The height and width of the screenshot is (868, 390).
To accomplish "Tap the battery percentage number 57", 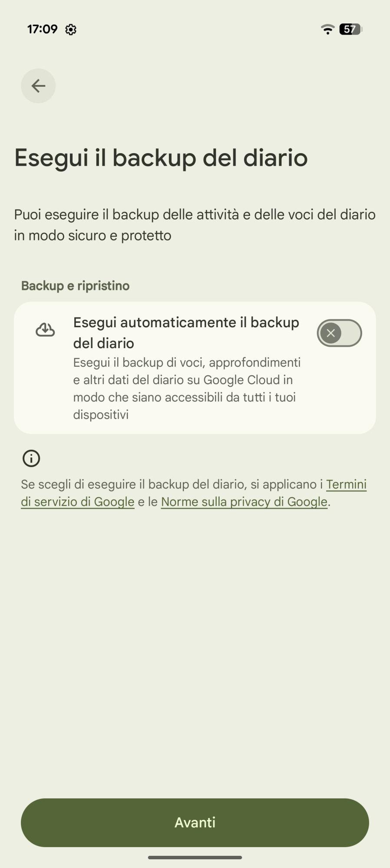I will pos(349,29).
